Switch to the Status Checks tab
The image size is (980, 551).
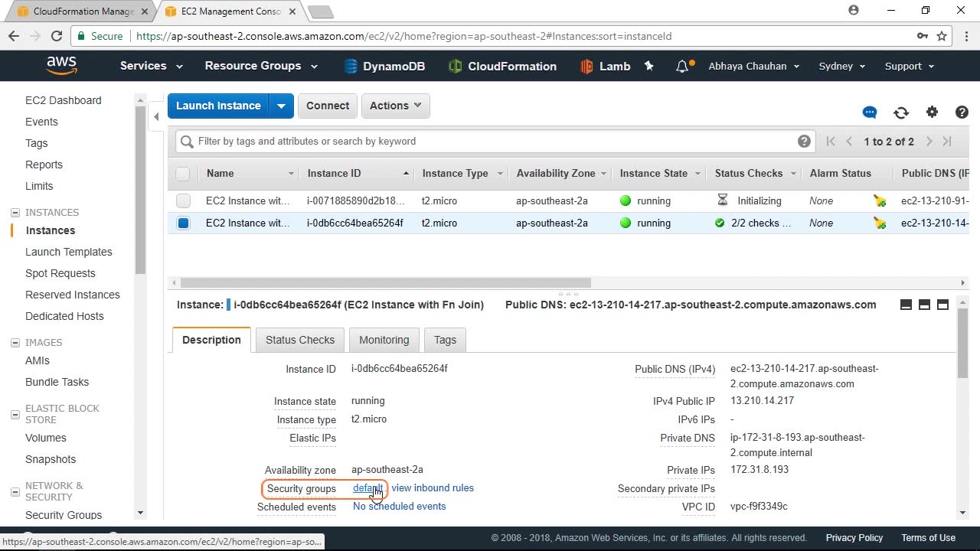[x=300, y=340]
